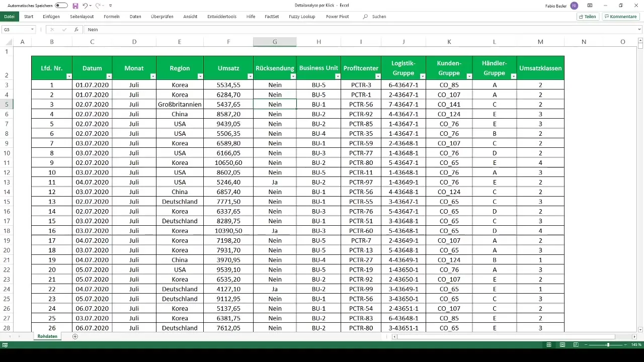Screen dimensions: 644x362
Task: Select the cell 7-43647-1
Action: [x=403, y=105]
